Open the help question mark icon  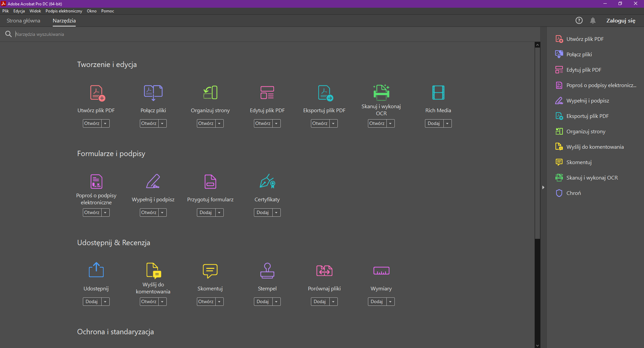tap(579, 20)
